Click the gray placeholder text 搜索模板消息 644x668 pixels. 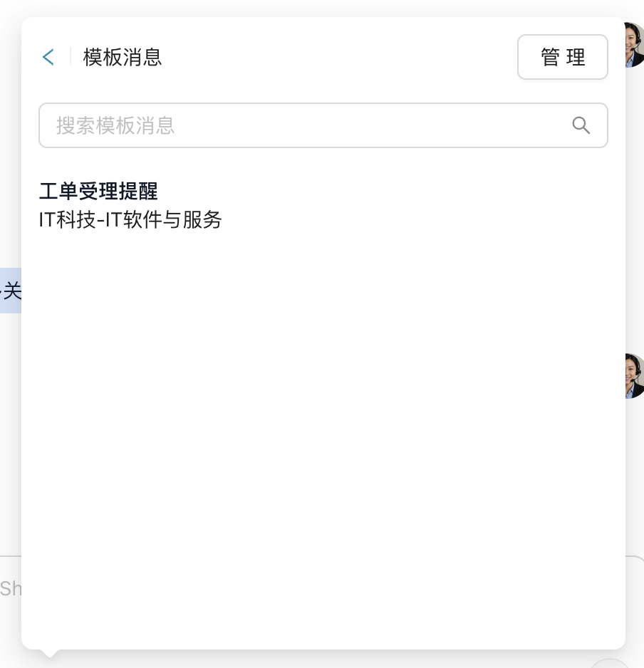point(115,125)
